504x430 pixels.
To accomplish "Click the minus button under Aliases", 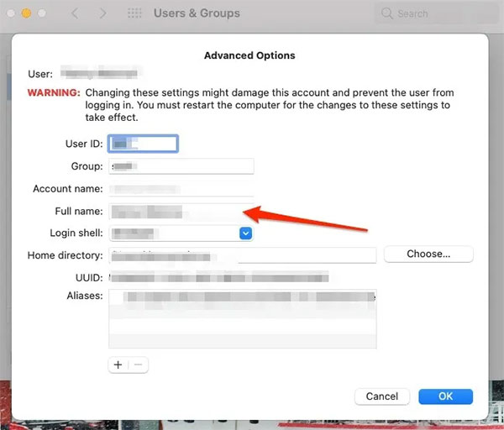I will (x=139, y=364).
